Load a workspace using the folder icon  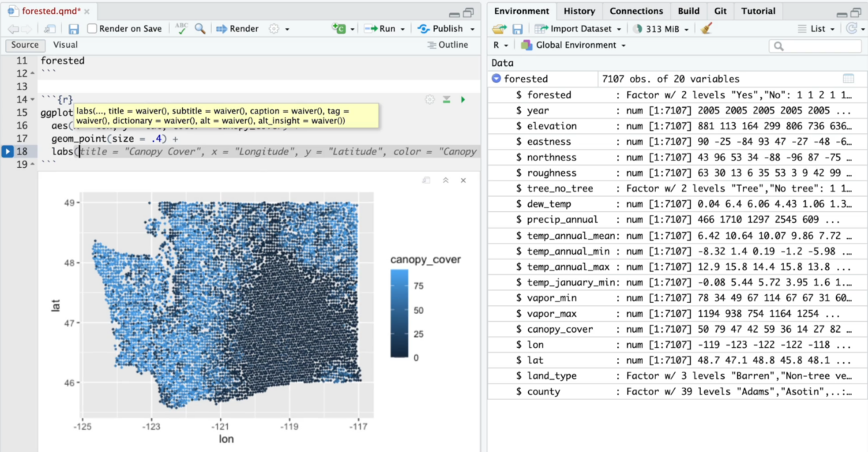point(499,29)
